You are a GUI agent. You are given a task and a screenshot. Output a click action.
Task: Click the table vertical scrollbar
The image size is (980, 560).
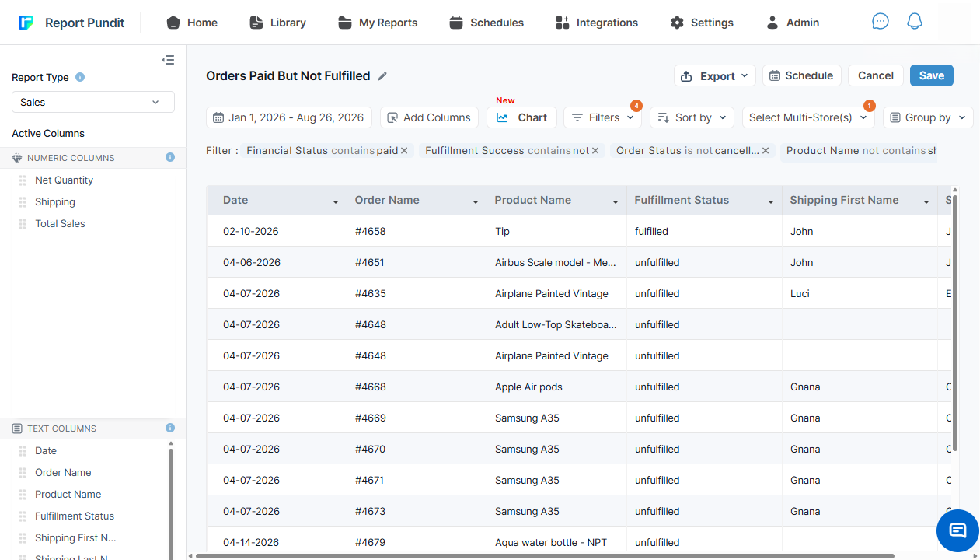click(955, 323)
